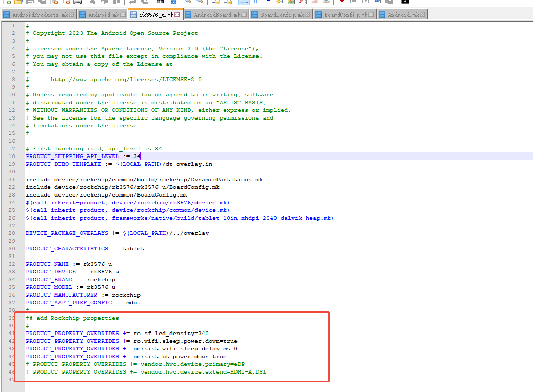Click on PRODUCT_AAPT_PREF_CONFIG variable

(x=69, y=303)
